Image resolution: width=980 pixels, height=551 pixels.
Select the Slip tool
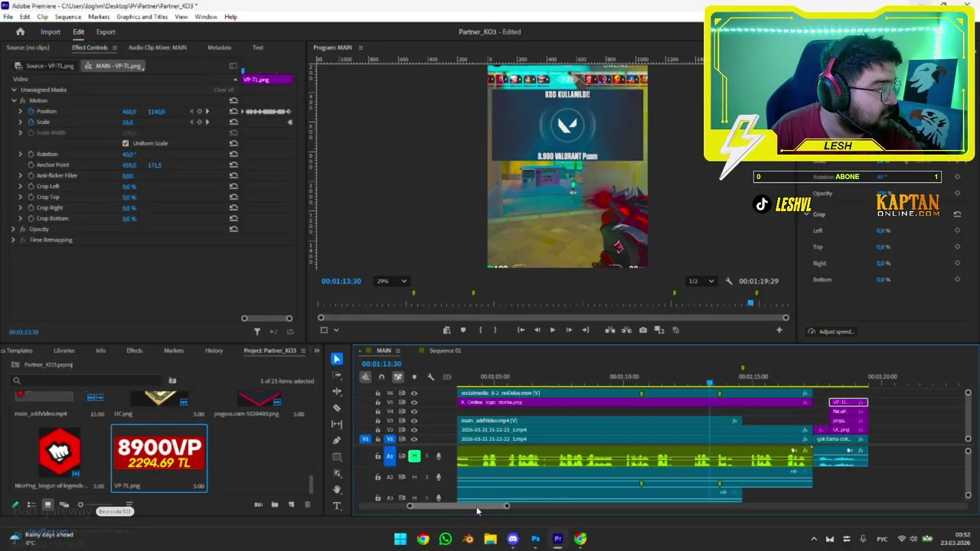[x=337, y=424]
